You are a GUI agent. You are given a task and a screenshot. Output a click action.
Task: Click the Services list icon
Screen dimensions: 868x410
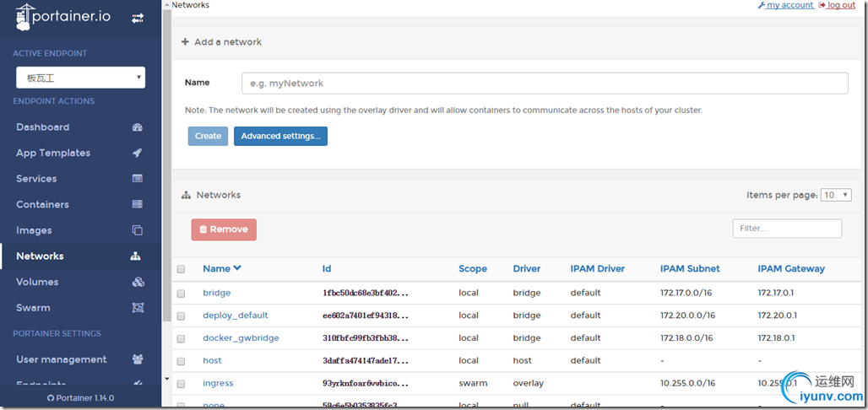pos(138,179)
